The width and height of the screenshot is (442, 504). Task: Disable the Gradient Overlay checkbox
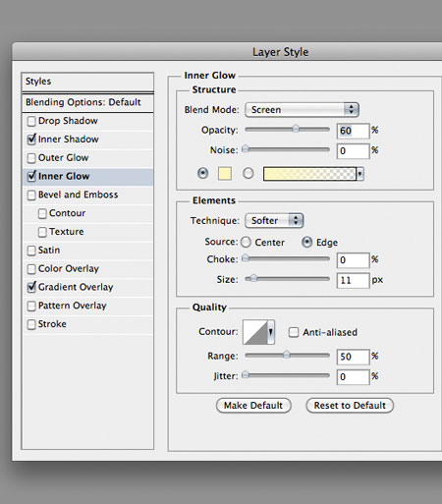(x=31, y=287)
